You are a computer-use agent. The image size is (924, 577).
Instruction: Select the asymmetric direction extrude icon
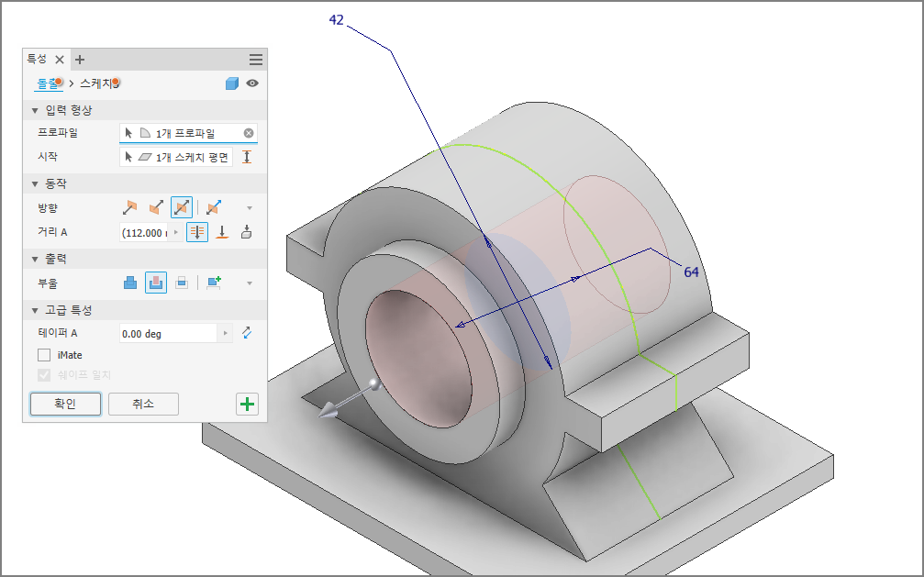214,207
